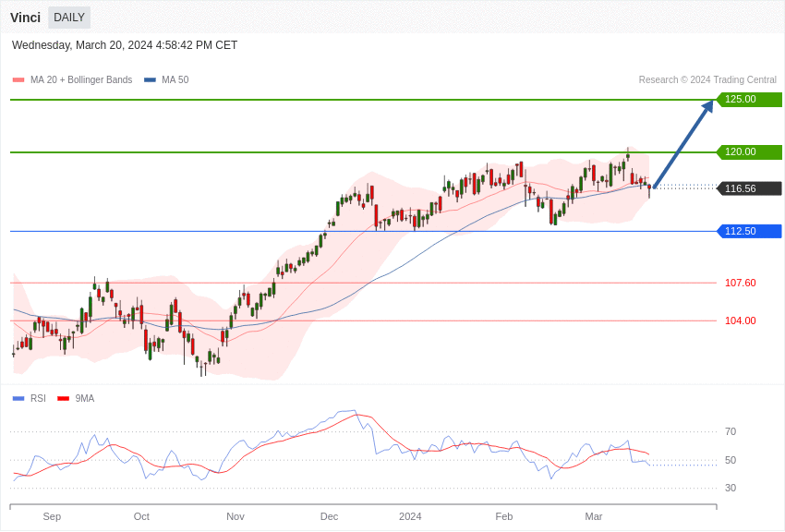Click the RSI legend marker
This screenshot has height=532, width=785.
coord(18,399)
